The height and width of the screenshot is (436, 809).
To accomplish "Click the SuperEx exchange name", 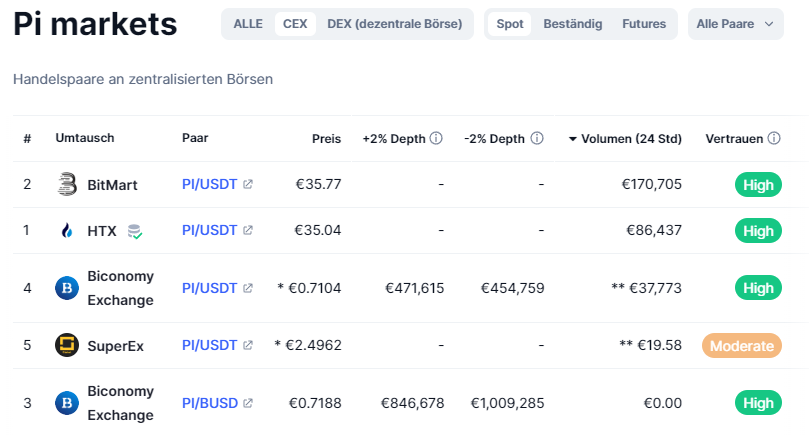I will pyautogui.click(x=116, y=346).
